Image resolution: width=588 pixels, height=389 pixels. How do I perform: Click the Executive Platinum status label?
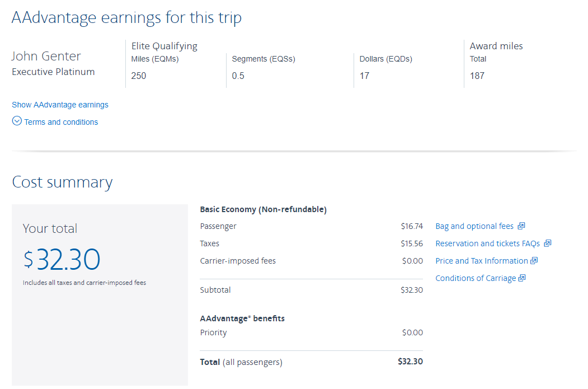[53, 72]
